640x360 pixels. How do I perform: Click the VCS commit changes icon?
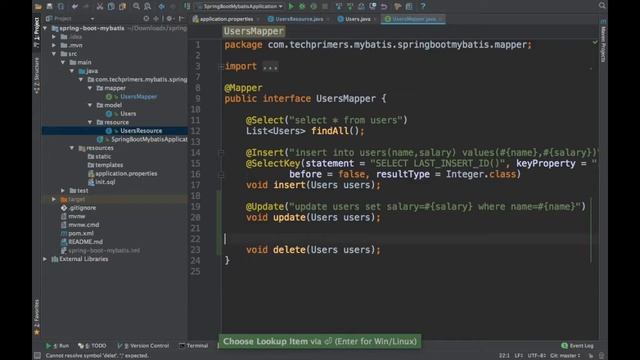[x=350, y=6]
